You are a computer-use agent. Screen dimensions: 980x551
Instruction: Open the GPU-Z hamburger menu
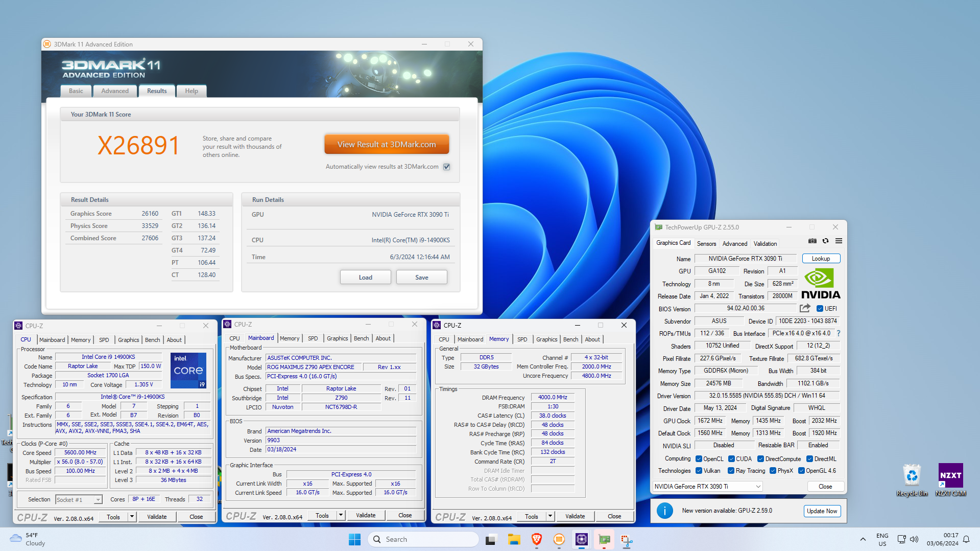tap(839, 241)
